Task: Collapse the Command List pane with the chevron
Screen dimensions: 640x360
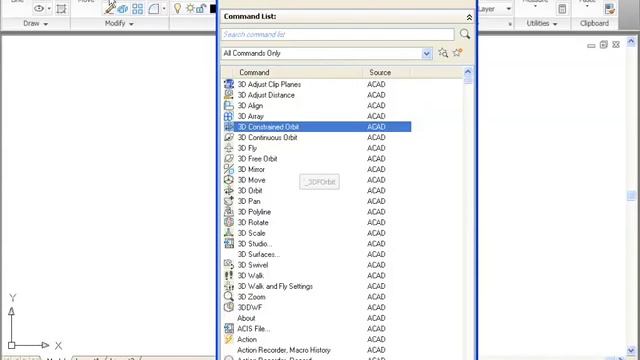Action: tap(469, 17)
